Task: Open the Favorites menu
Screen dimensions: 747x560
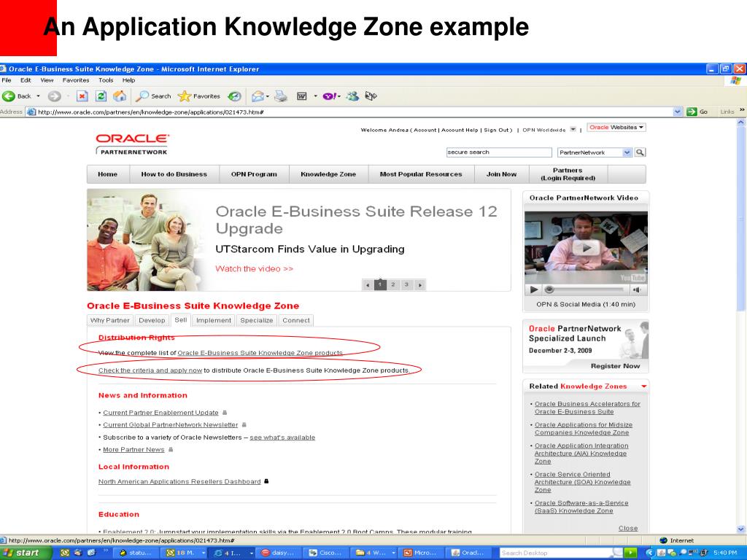Action: coord(76,80)
